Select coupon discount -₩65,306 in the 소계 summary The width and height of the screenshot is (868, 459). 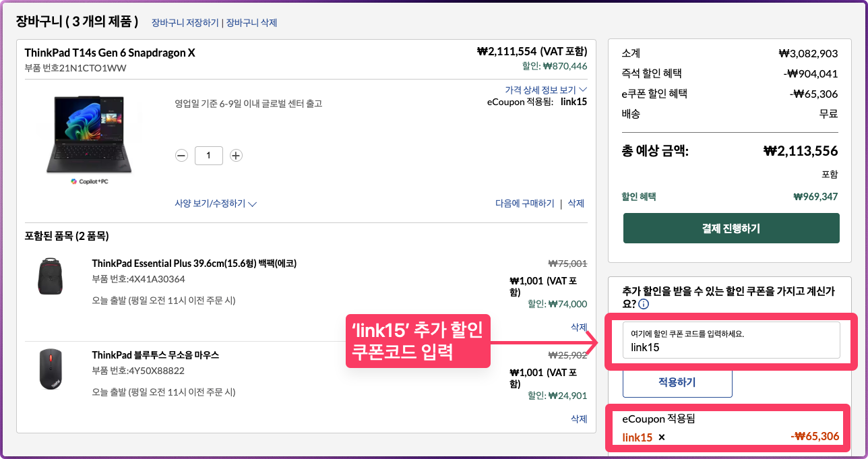(814, 94)
